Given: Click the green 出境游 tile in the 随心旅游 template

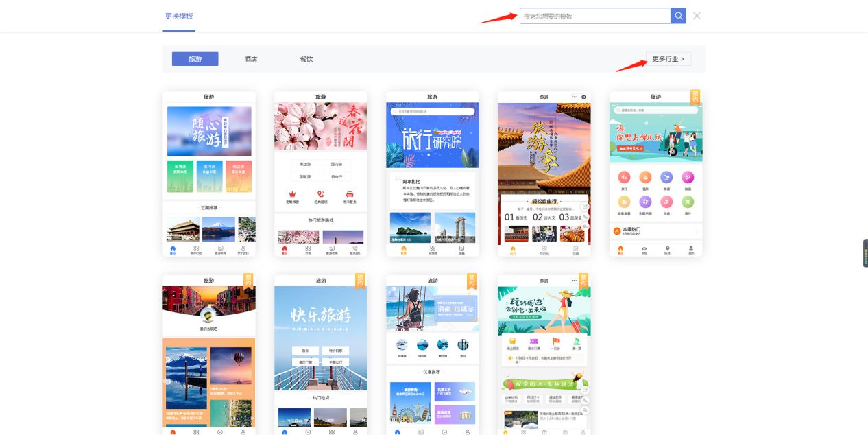Looking at the screenshot, I should click(x=179, y=176).
